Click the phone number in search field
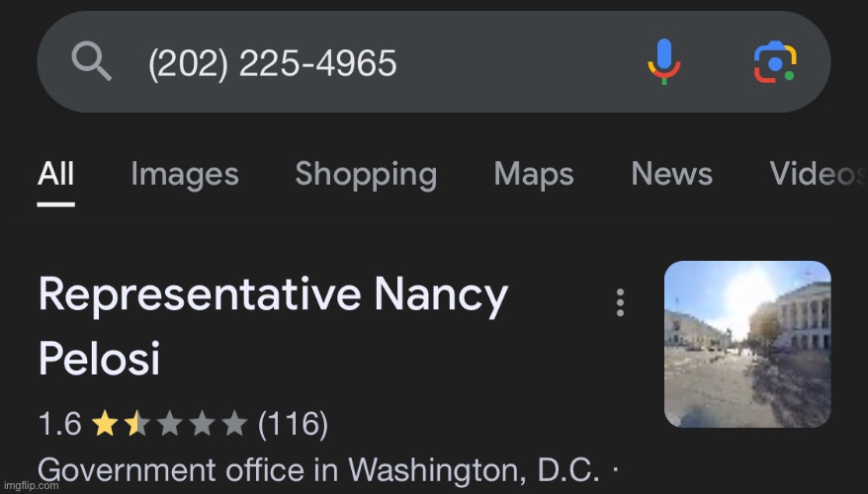 pyautogui.click(x=272, y=63)
